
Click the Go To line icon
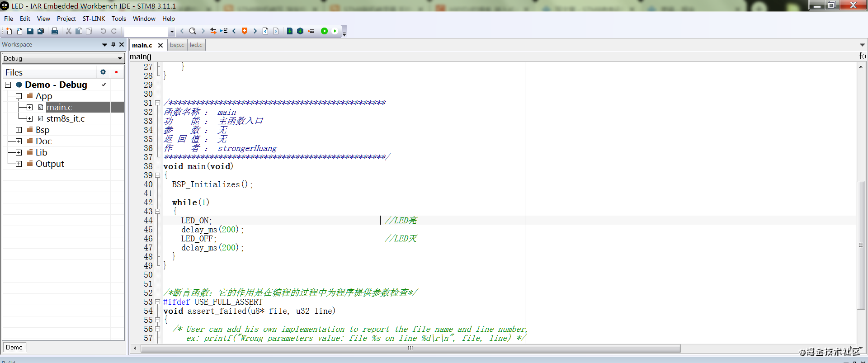click(224, 31)
